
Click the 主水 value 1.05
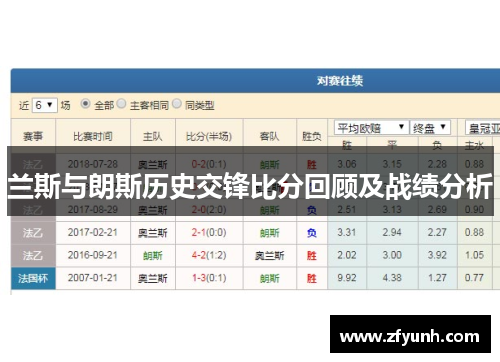click(x=474, y=255)
